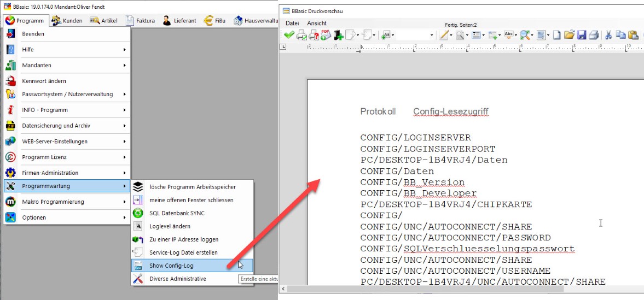
Task: Click the page with left arrow import icon
Action: 367,35
